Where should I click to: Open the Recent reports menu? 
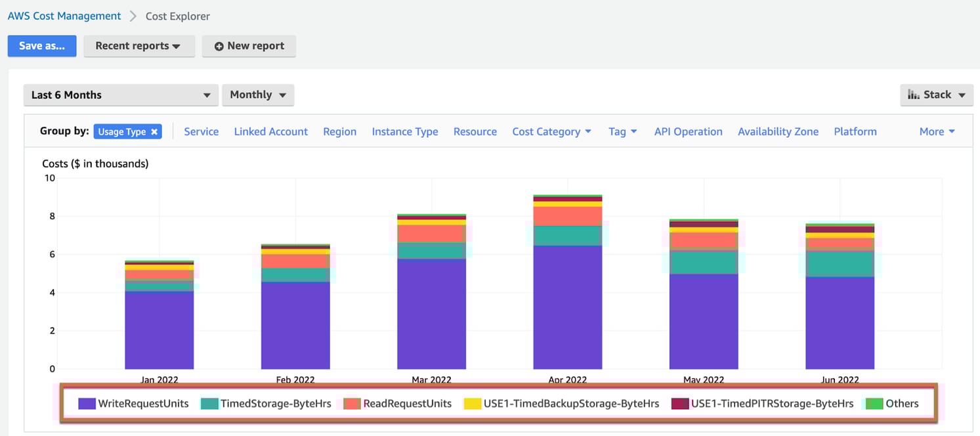139,46
